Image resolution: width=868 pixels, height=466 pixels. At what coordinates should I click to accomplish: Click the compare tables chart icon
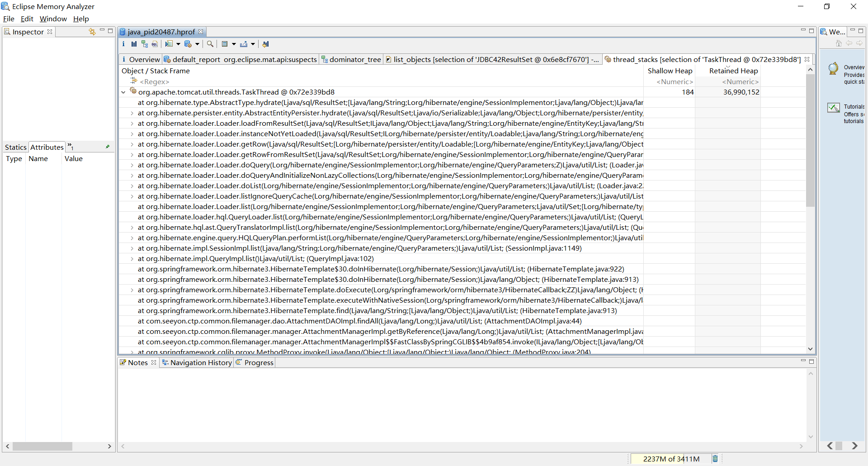coord(266,44)
